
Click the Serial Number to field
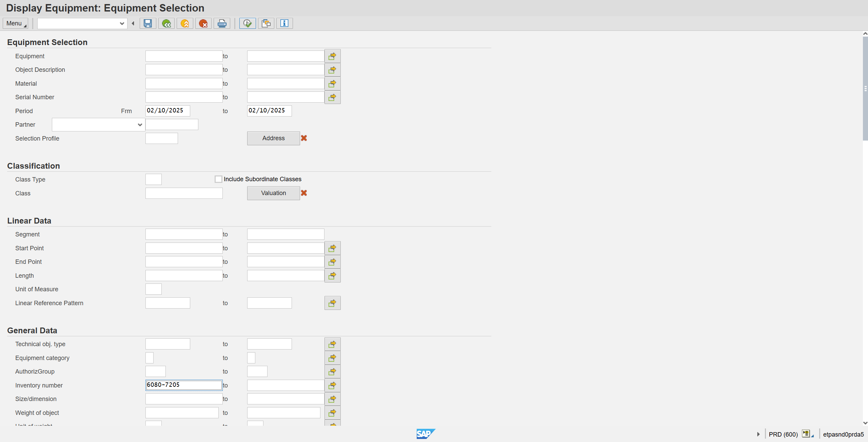click(286, 97)
